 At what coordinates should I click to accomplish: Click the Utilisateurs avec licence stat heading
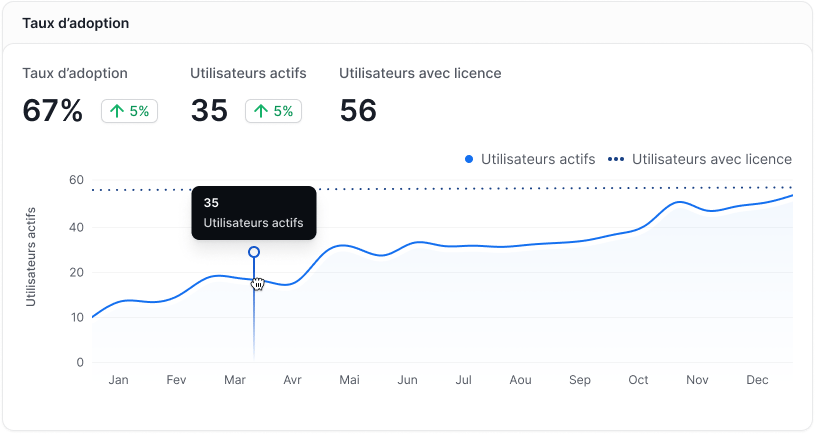click(420, 73)
